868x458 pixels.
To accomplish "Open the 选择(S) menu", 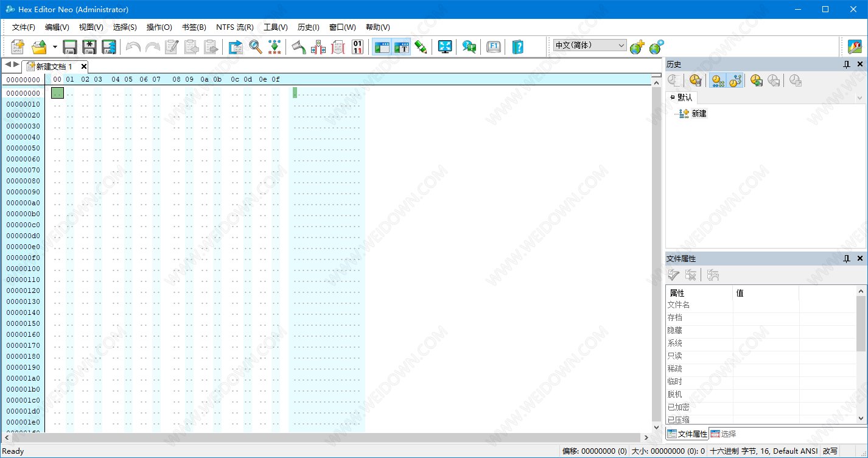I will coord(125,27).
